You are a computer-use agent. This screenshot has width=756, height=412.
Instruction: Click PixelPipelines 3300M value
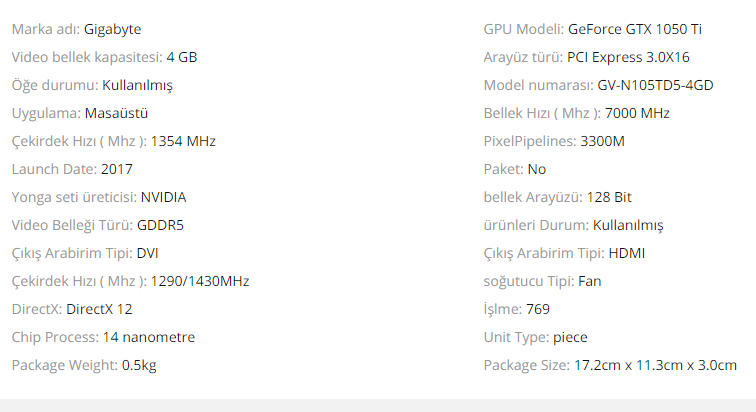(602, 141)
